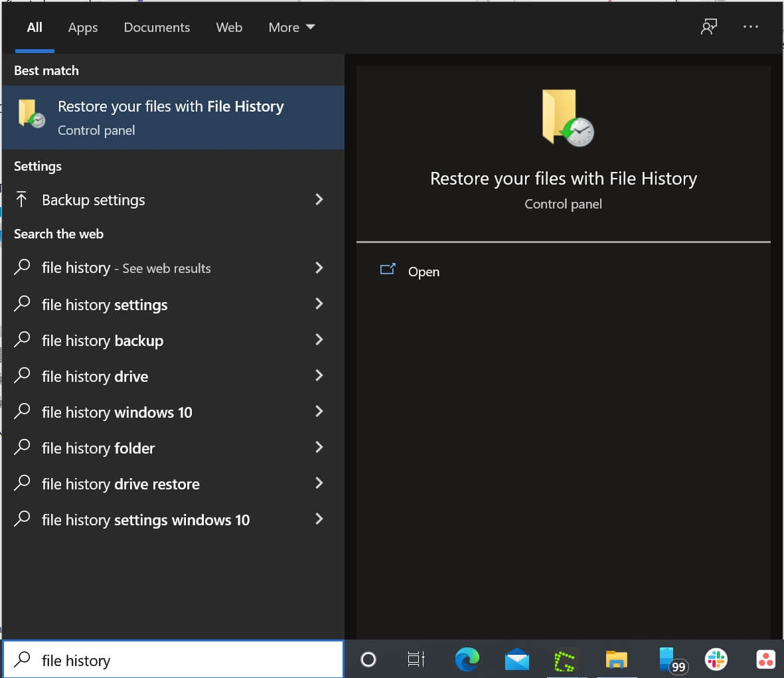Switch to the Documents tab
This screenshot has width=784, height=678.
coord(157,27)
